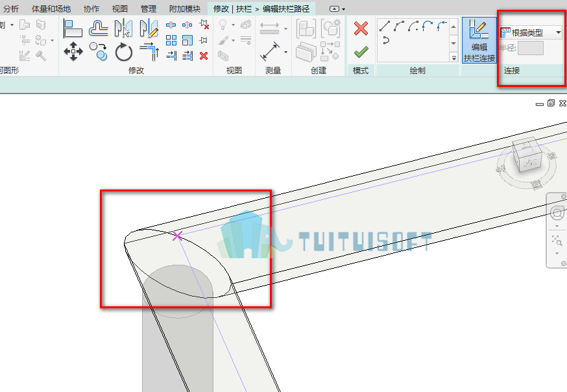Open the ribbon minimize options dropdown
567x392 pixels.
pos(343,9)
